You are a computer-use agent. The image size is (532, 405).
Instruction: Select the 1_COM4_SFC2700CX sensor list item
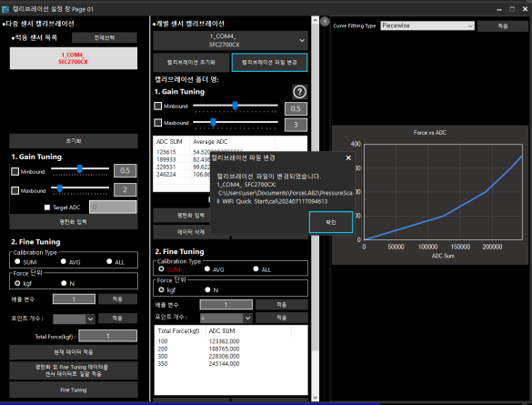pyautogui.click(x=74, y=58)
